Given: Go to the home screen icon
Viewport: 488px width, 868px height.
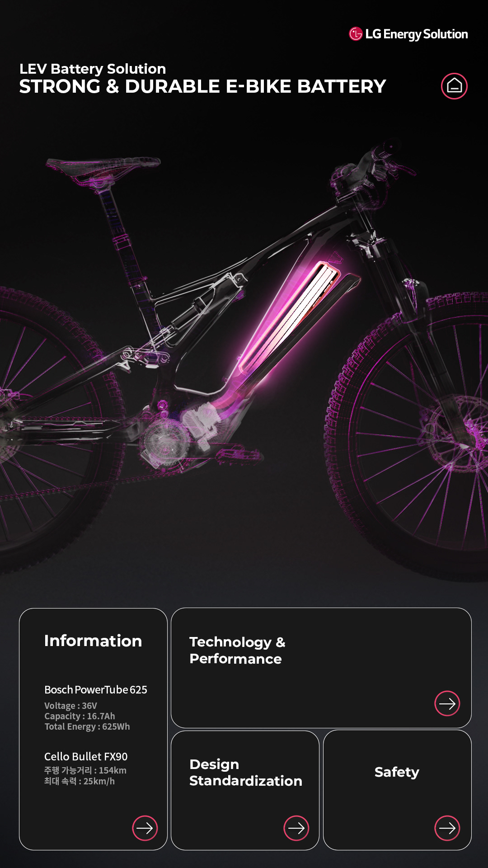Looking at the screenshot, I should [x=454, y=86].
